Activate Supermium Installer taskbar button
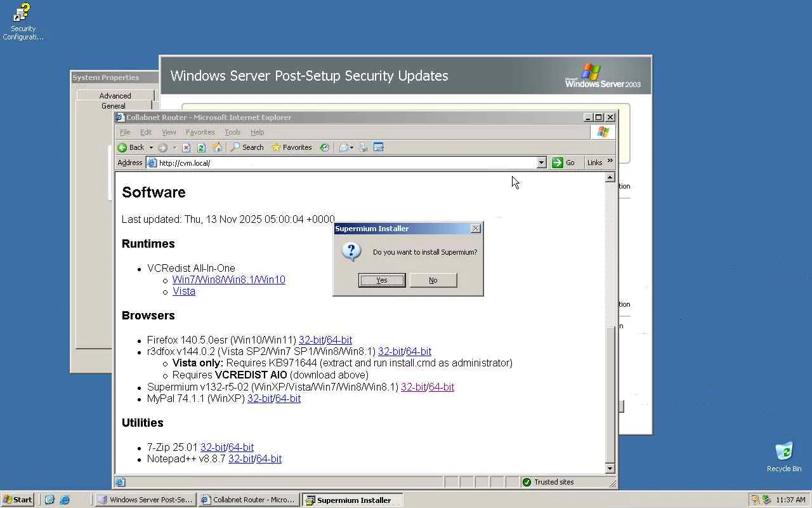Screen dimensions: 812x508 (x=353, y=500)
